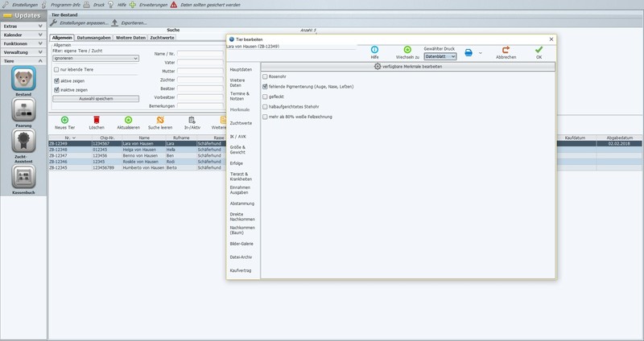Image resolution: width=644 pixels, height=341 pixels.
Task: Open the Gewählter Druck Datenblatt dropdown
Action: [x=440, y=56]
